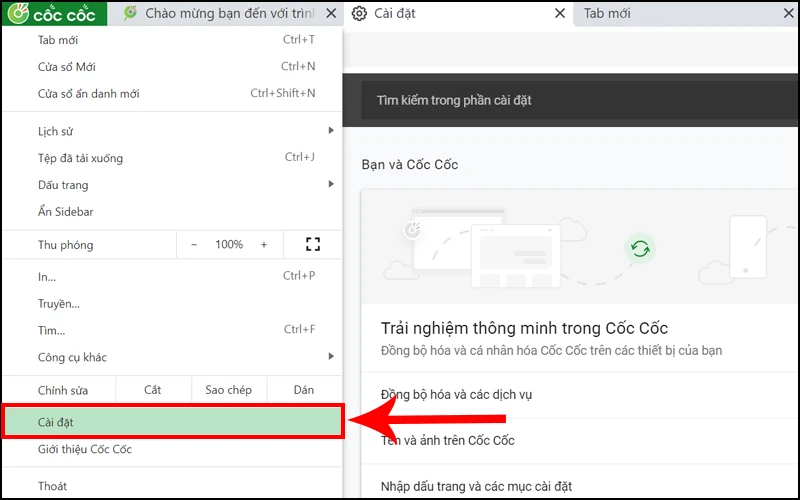Click the 100% zoom value
Screen dimensions: 800x500
click(x=229, y=244)
